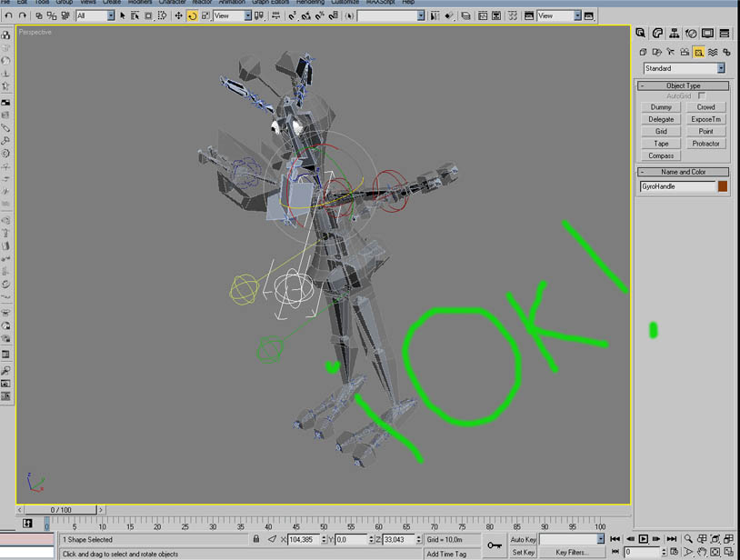740x560 pixels.
Task: Open key mode selection dropdown beside Auto Key
Action: [x=600, y=539]
